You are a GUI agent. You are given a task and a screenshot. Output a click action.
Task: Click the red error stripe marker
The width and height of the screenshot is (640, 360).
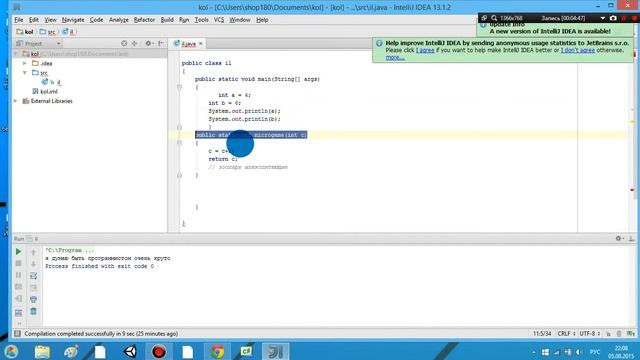632,190
